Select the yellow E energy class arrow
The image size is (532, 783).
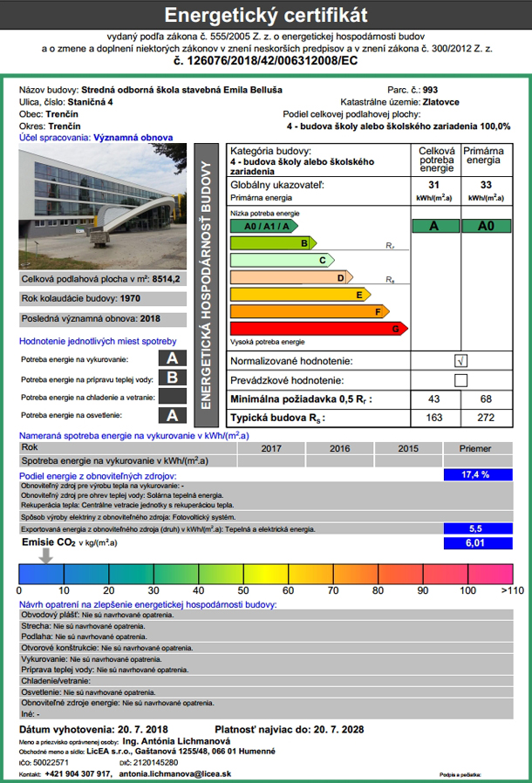(301, 295)
